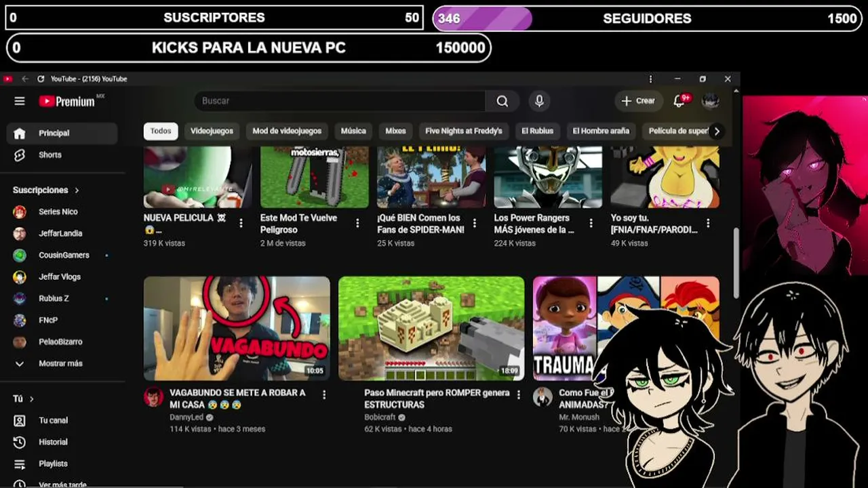The width and height of the screenshot is (868, 488).
Task: Open options for the SPIDER-MAN fans video
Action: click(474, 223)
